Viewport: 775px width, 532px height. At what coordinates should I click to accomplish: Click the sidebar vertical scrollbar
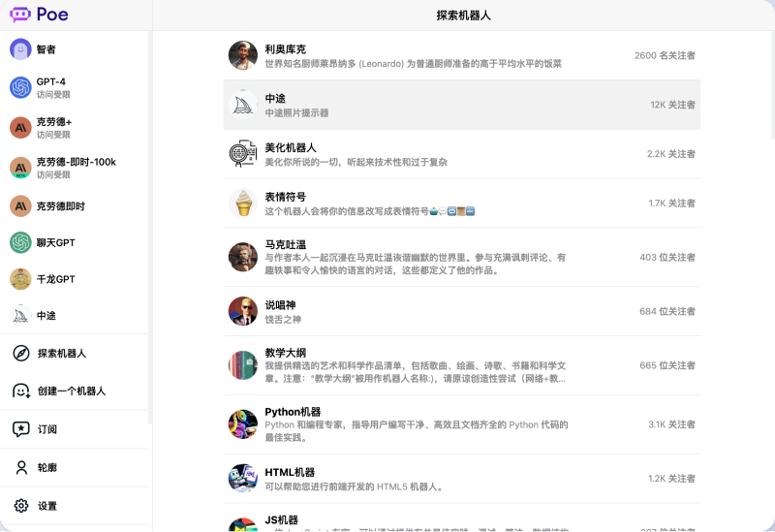[150, 228]
